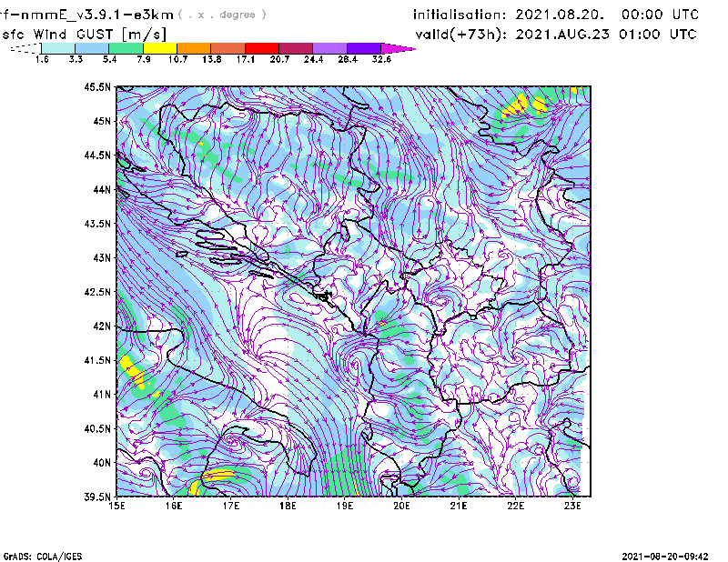The image size is (728, 562).
Task: Click the valid(+73h) label
Action: tap(461, 35)
